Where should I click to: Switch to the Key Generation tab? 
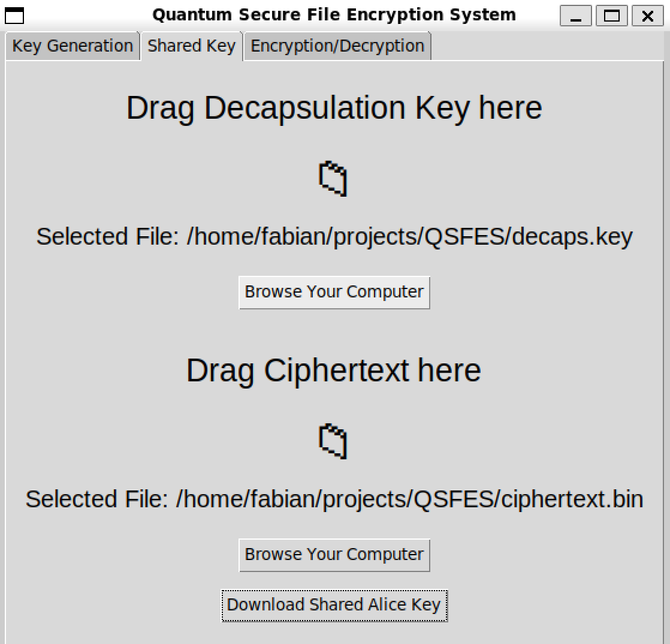(x=73, y=46)
